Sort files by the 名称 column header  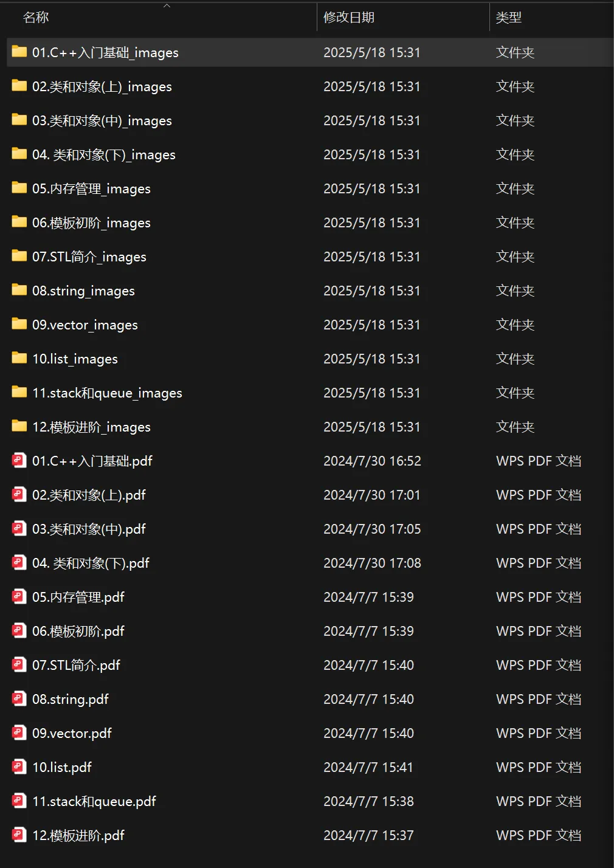coord(35,18)
